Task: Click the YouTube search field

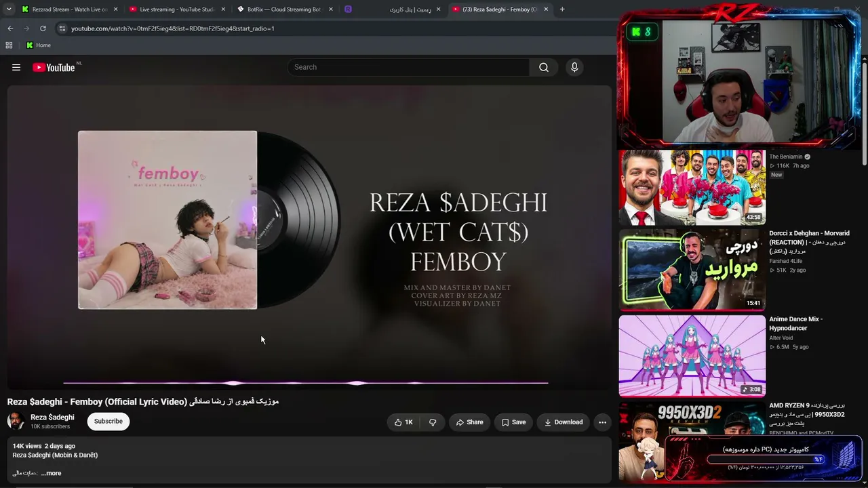Action: point(408,67)
